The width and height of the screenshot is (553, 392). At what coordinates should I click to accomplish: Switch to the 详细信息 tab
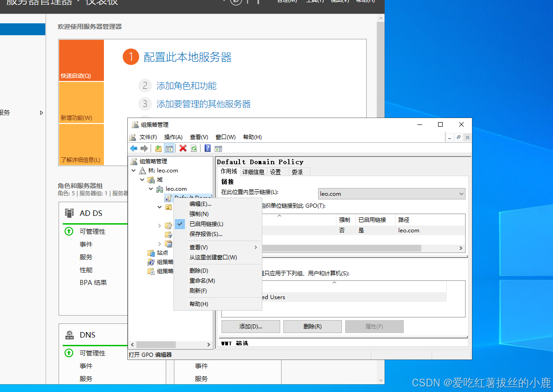(x=253, y=172)
